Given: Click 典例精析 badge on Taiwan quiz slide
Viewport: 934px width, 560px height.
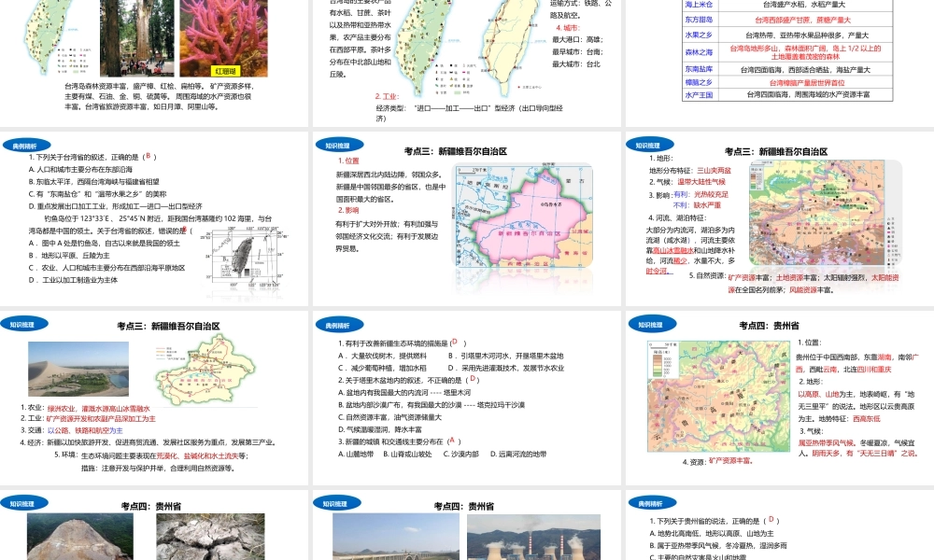Looking at the screenshot, I should pos(26,146).
